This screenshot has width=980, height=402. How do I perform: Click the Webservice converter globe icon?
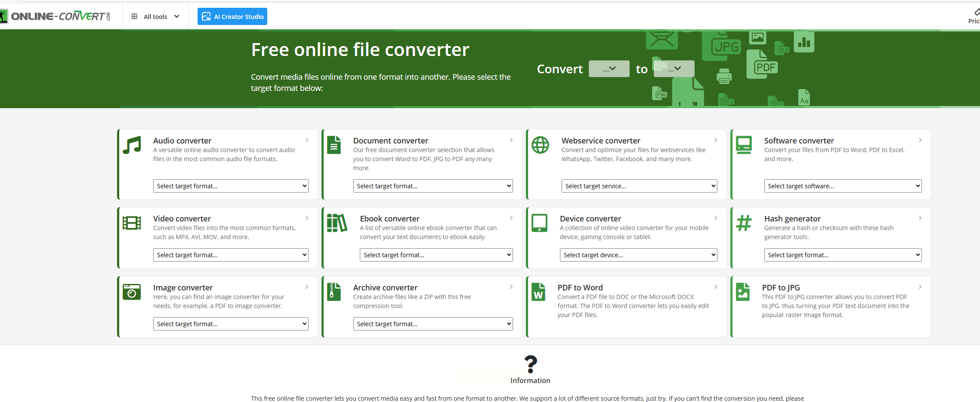540,145
